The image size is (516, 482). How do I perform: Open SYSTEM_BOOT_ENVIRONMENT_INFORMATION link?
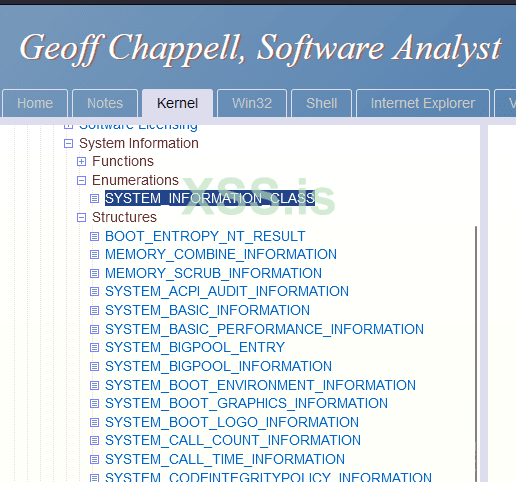point(260,385)
